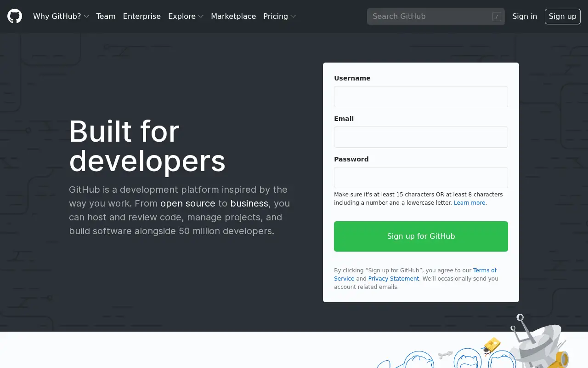Click the Password label

351,159
